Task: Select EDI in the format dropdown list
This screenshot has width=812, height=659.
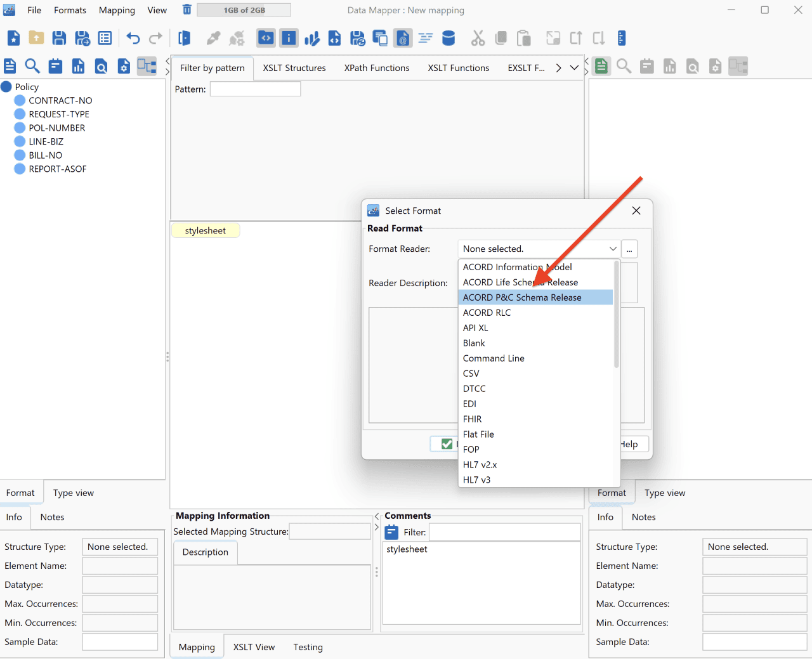Action: (x=535, y=404)
